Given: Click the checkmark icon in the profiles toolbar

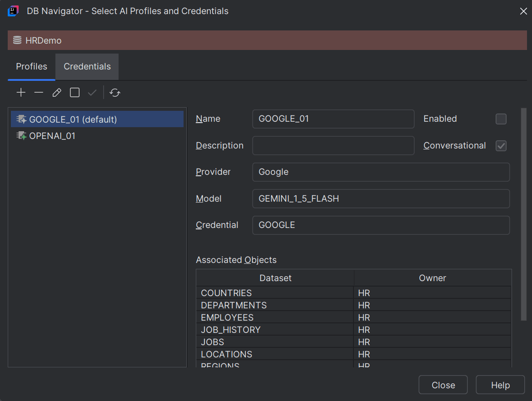Looking at the screenshot, I should 92,92.
